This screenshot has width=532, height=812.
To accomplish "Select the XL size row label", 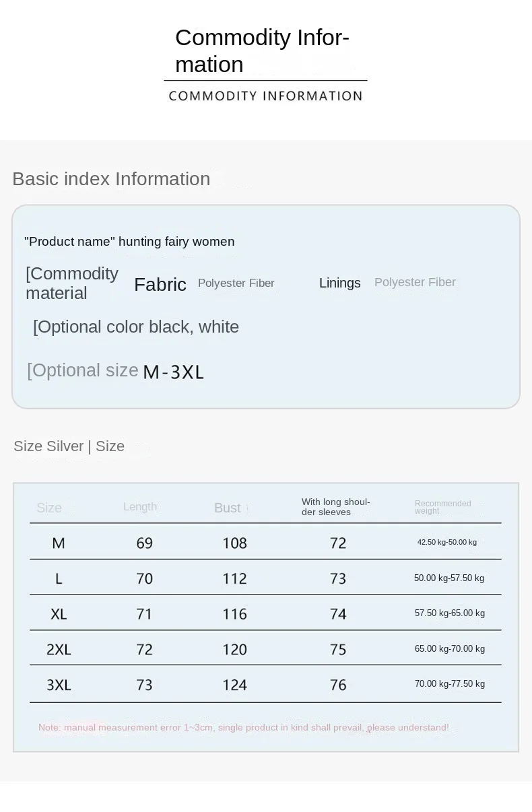I will point(59,614).
